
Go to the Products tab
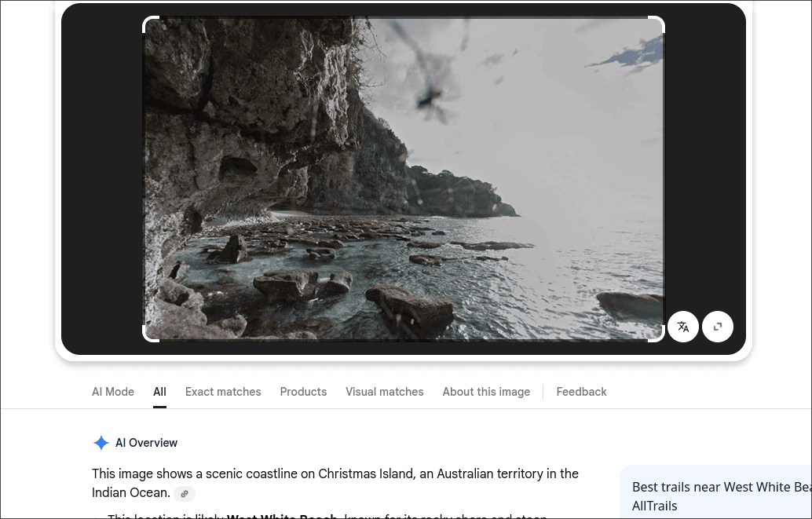(303, 392)
